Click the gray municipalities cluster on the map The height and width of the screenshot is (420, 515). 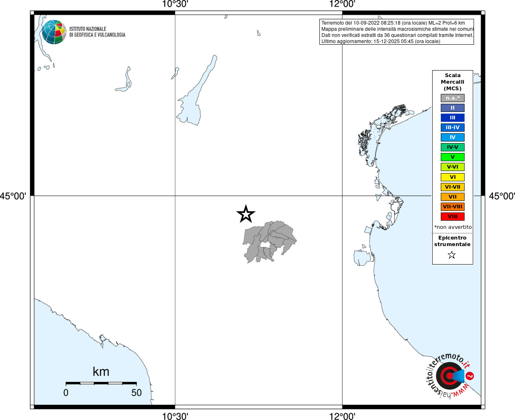269,242
